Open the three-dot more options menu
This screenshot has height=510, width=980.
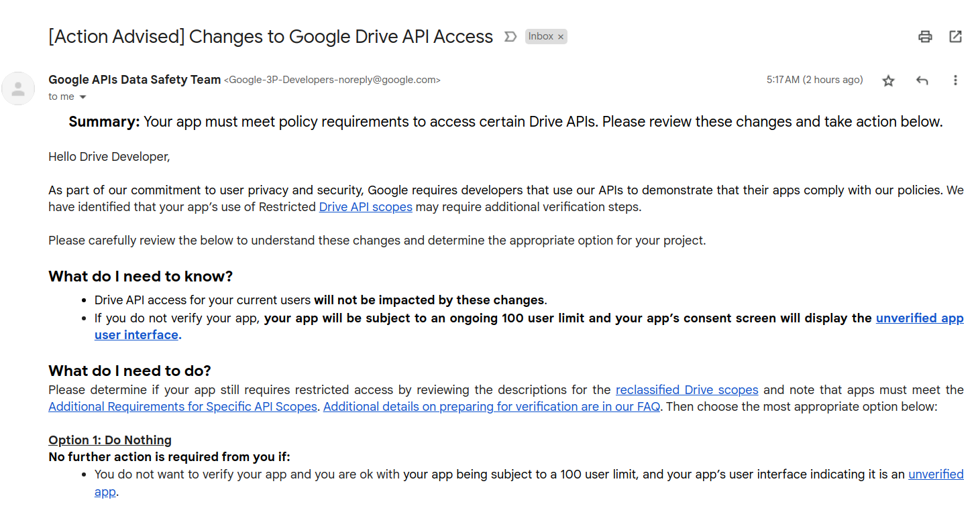pos(955,80)
